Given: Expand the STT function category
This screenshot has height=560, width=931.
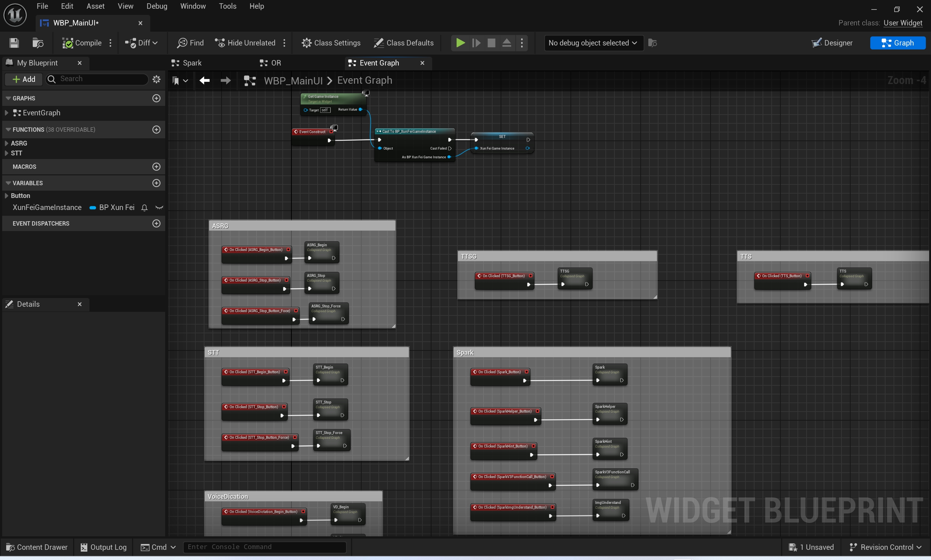Looking at the screenshot, I should pos(7,153).
